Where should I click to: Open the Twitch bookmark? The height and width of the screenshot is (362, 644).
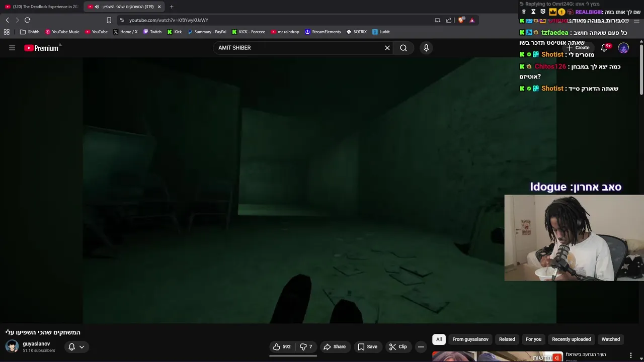click(152, 32)
